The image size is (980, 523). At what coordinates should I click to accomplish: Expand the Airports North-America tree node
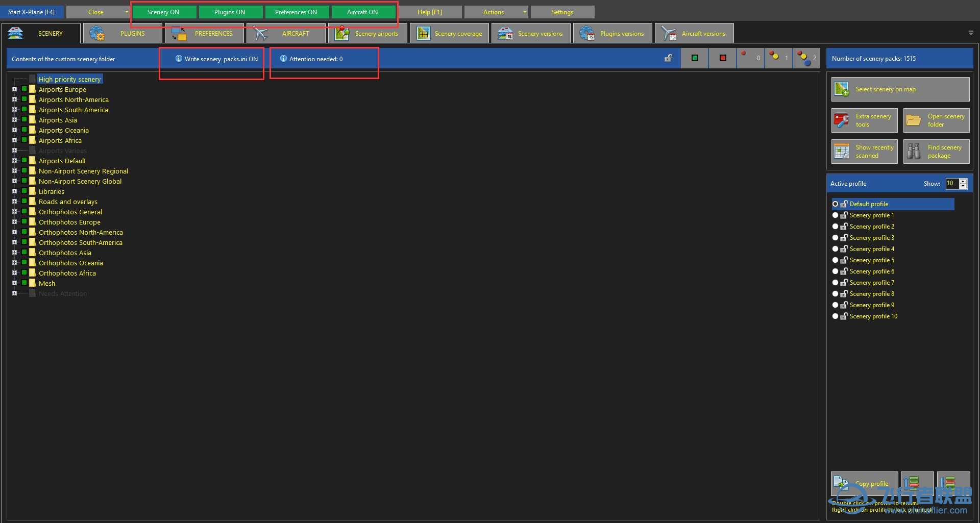pos(14,99)
